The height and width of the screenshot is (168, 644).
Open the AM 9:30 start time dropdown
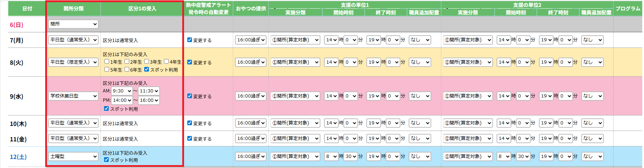122,91
